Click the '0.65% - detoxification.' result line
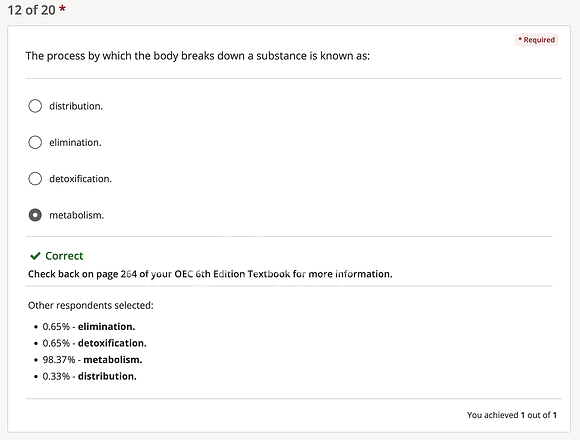 click(94, 343)
